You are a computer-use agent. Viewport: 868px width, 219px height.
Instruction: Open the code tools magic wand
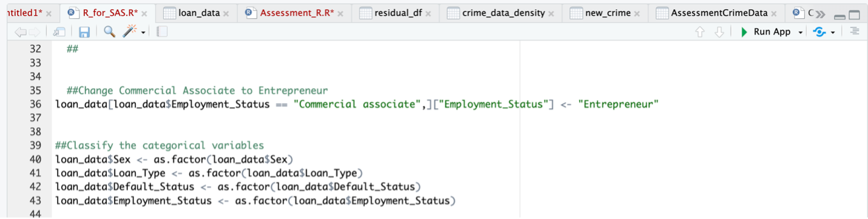130,32
